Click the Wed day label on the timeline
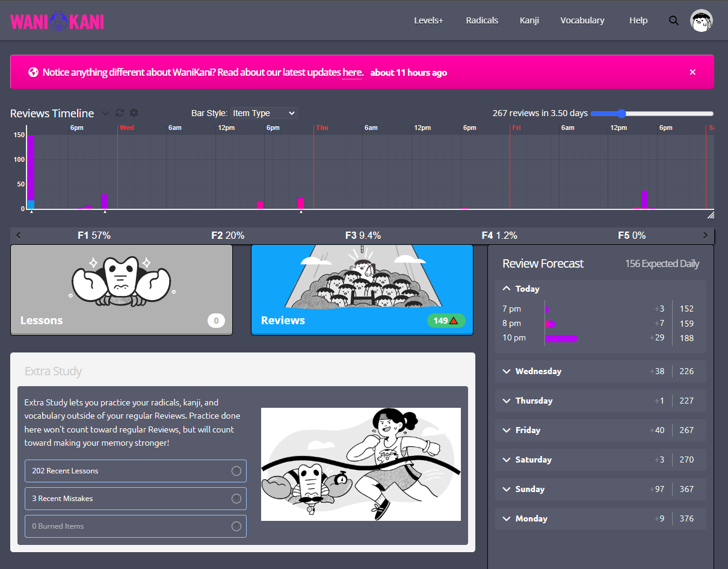Viewport: 728px width, 569px height. (127, 128)
